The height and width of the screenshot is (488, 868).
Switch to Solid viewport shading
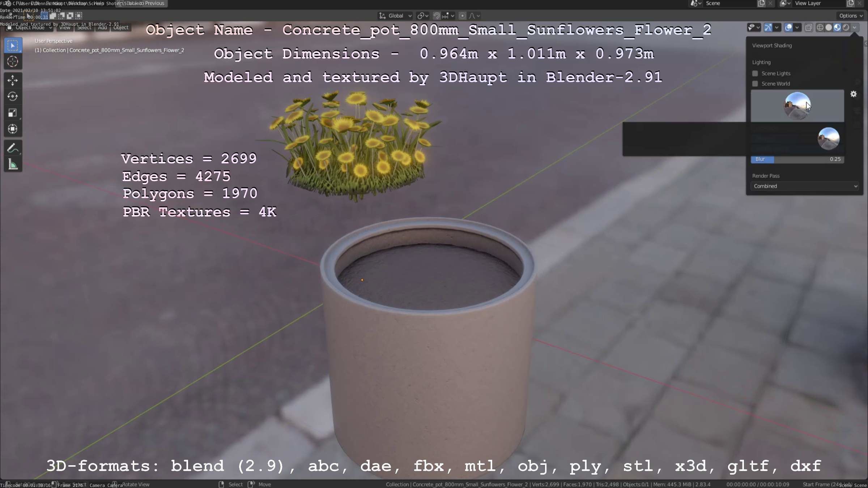(829, 27)
